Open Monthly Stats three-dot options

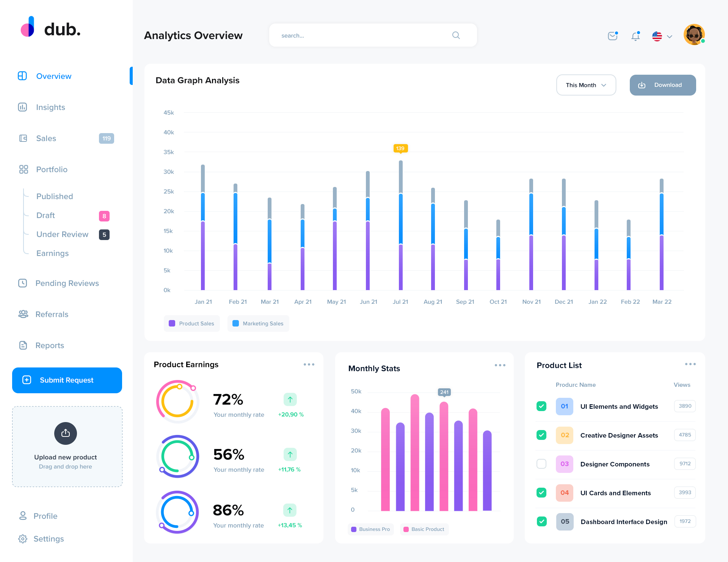click(x=500, y=365)
